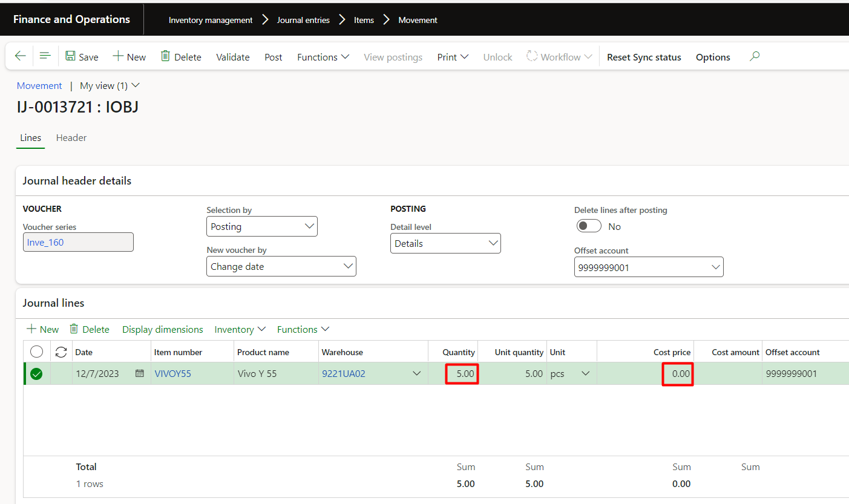
Task: Open the navigation list hamburger icon
Action: point(45,56)
